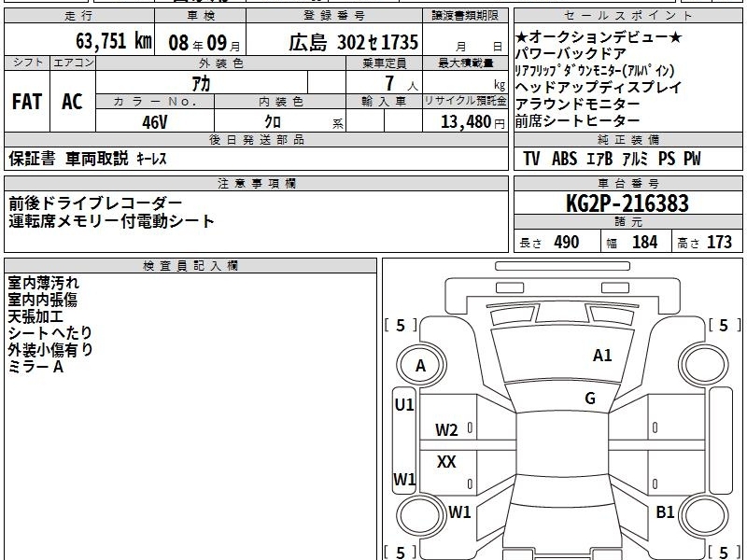747x560 pixels.
Task: Select the 後日発送部品 header
Action: pyautogui.click(x=256, y=140)
